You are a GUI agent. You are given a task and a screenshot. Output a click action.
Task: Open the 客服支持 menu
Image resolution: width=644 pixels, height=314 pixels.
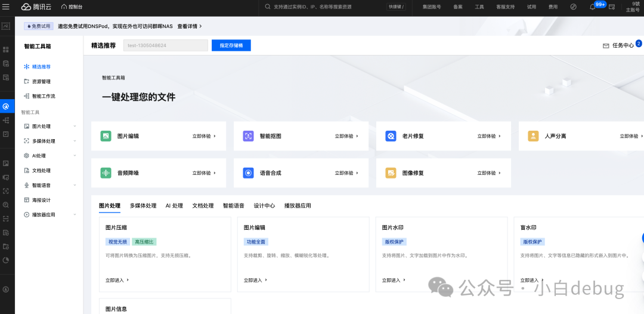pyautogui.click(x=505, y=7)
